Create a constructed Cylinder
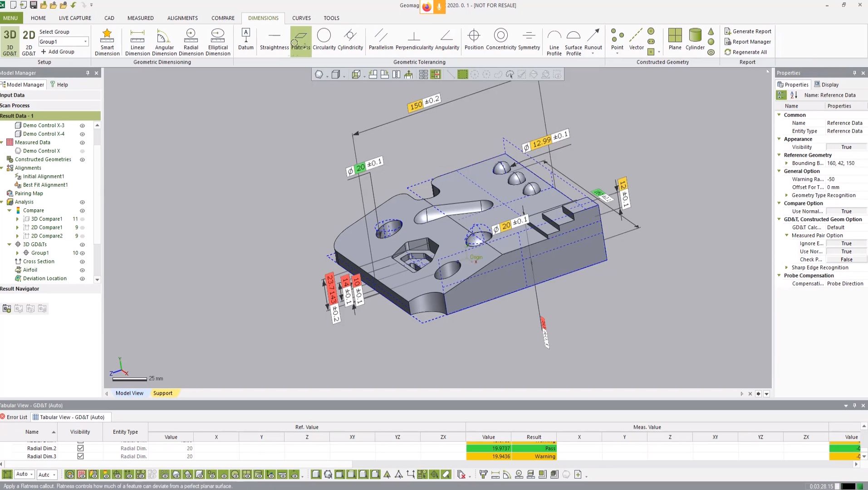This screenshot has width=868, height=490. pyautogui.click(x=695, y=40)
